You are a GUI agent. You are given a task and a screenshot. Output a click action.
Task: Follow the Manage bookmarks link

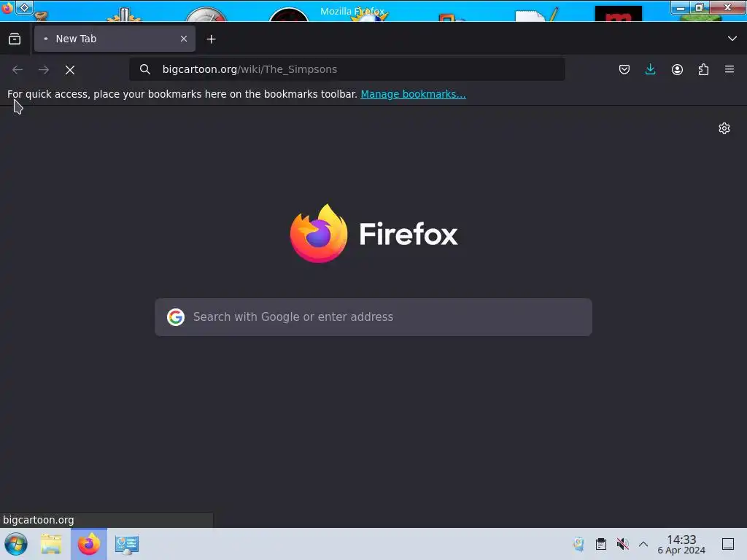pyautogui.click(x=413, y=94)
